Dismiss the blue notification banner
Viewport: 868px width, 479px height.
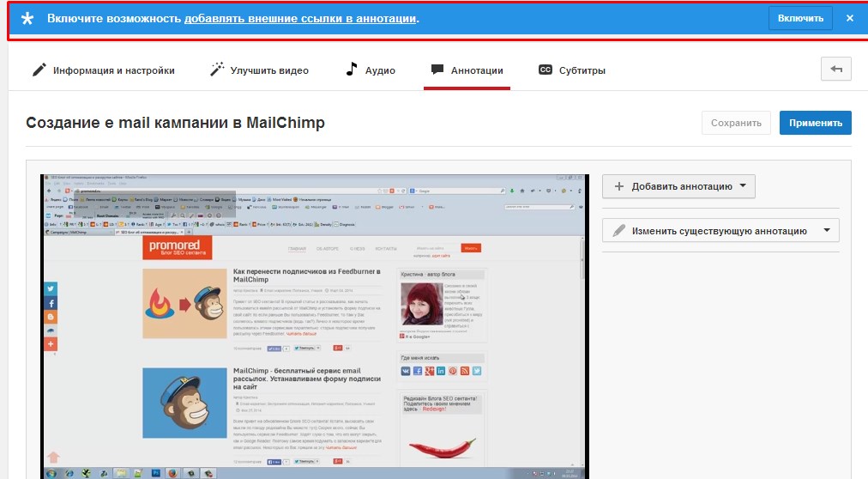(849, 18)
